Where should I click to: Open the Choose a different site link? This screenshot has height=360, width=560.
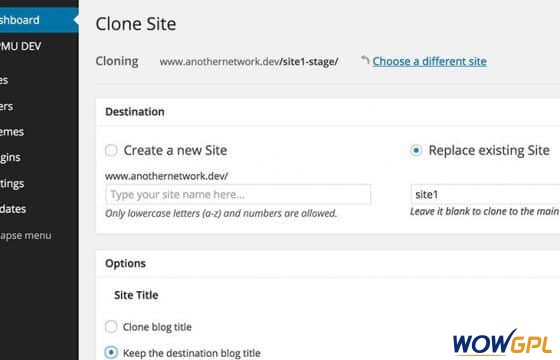point(429,61)
